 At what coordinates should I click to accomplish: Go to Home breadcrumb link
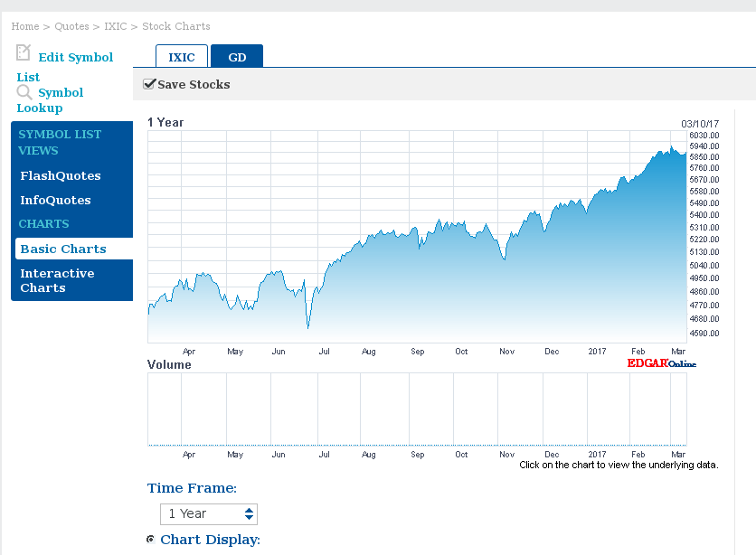tap(25, 26)
